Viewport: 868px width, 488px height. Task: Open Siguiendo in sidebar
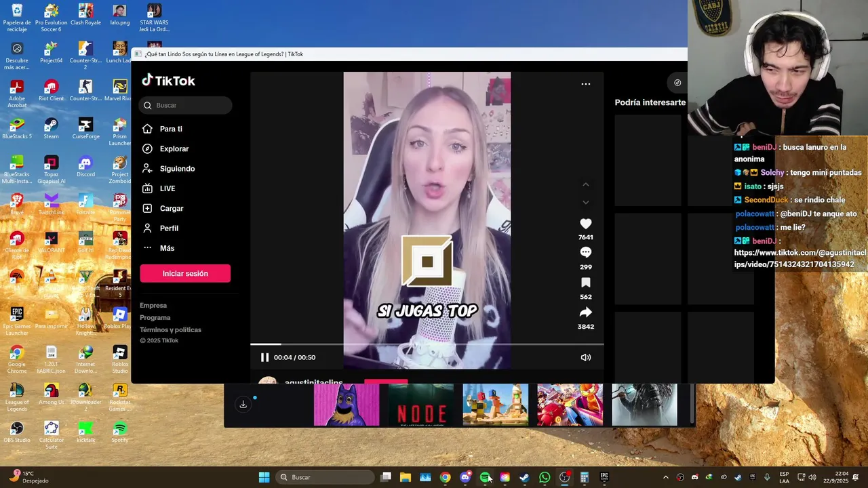pos(177,169)
